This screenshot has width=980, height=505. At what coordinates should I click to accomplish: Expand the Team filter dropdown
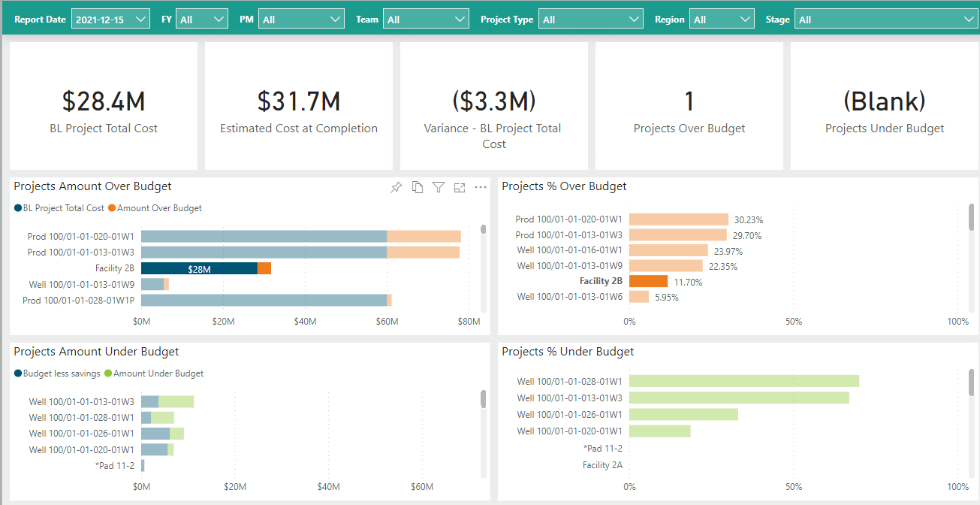point(426,20)
